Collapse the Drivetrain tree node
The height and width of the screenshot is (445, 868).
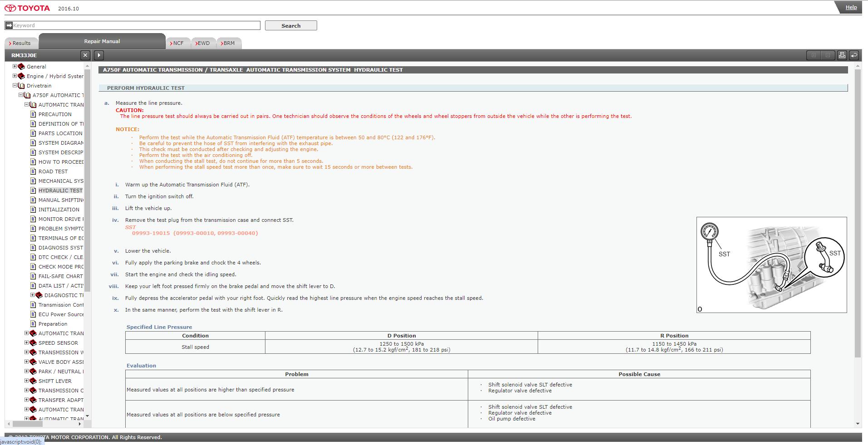click(15, 85)
